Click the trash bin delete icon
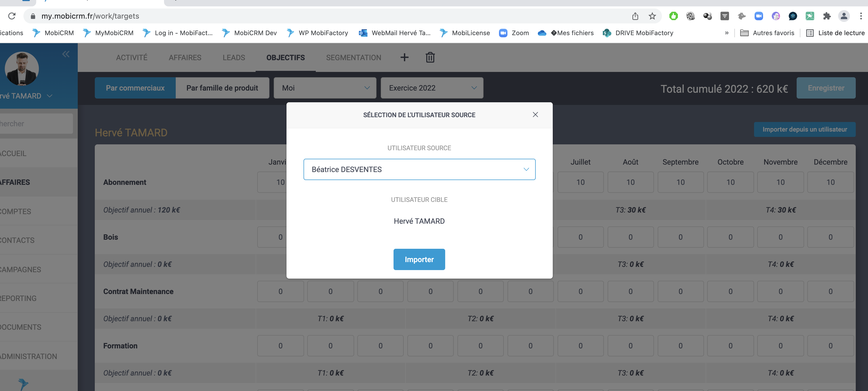This screenshot has height=391, width=868. coord(430,57)
